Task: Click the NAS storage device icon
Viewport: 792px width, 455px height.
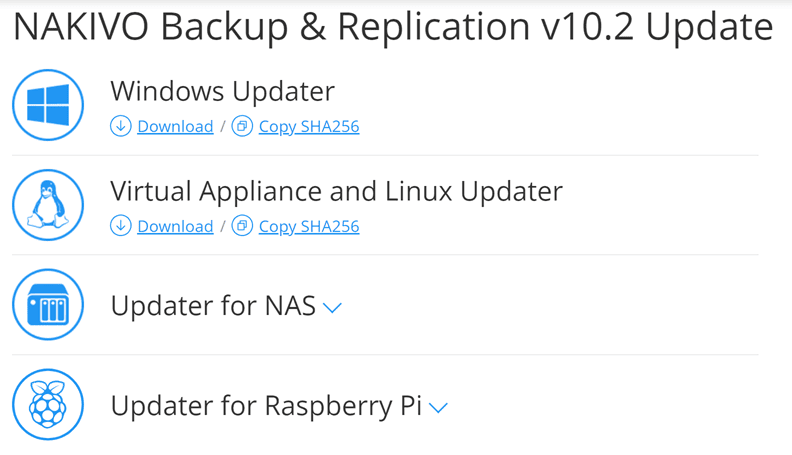Action: pos(48,305)
